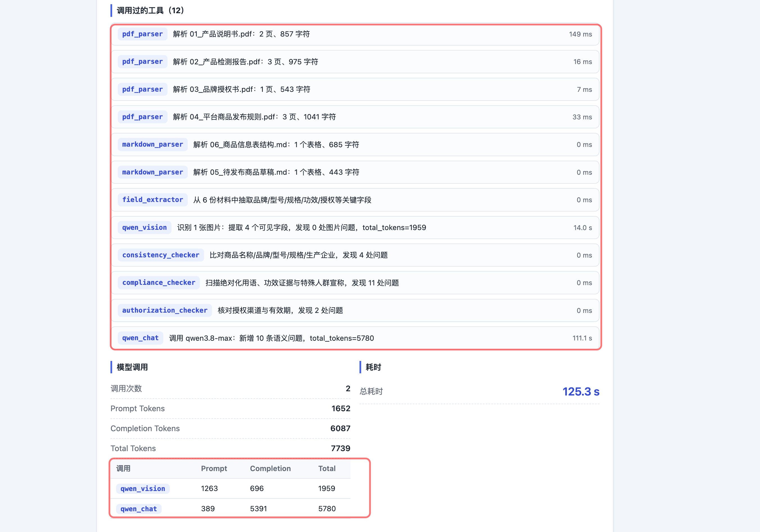760x532 pixels.
Task: Click the pdf_parser tag for 03_品牌授权书.pdf
Action: tap(142, 89)
